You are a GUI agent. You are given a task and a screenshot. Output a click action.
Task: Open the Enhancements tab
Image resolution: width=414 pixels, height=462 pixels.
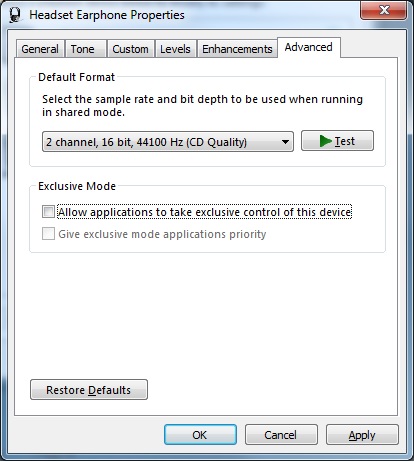click(x=237, y=49)
